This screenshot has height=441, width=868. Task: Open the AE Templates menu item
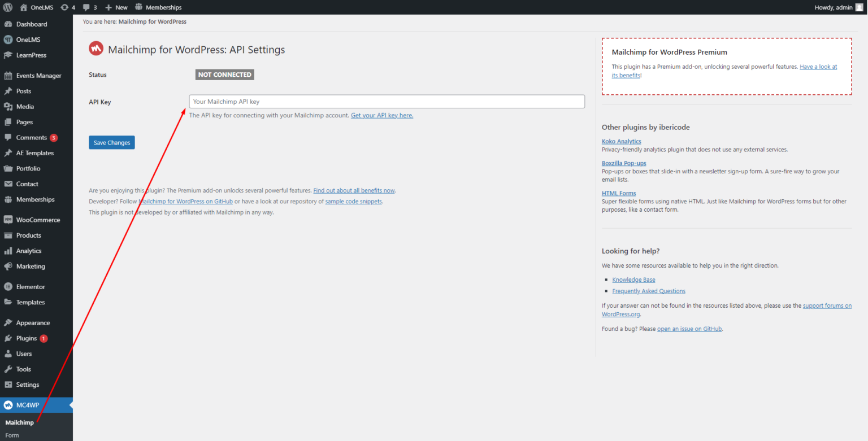click(36, 153)
